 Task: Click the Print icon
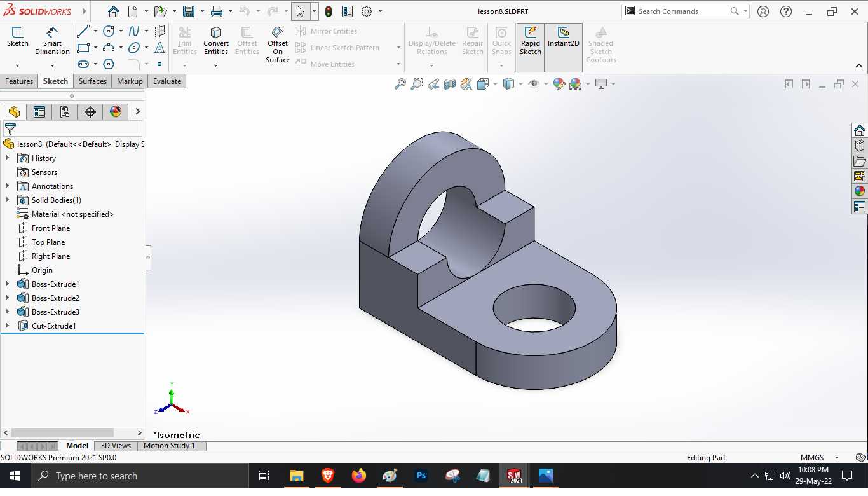[x=217, y=11]
